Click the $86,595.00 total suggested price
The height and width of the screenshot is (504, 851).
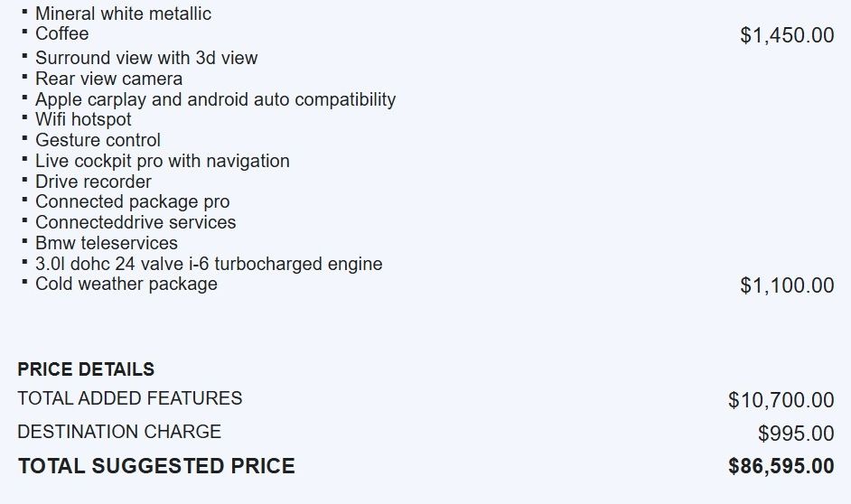781,467
